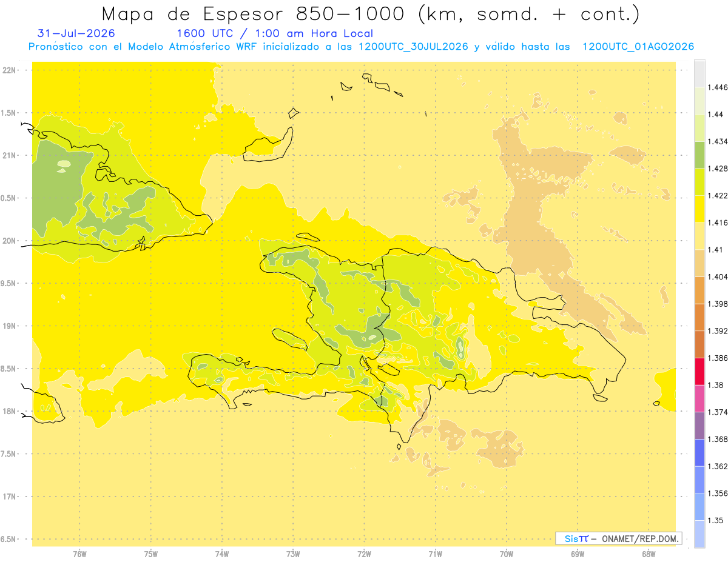The image size is (728, 562).
Task: Click the legend value 1.356
Action: pyautogui.click(x=718, y=493)
